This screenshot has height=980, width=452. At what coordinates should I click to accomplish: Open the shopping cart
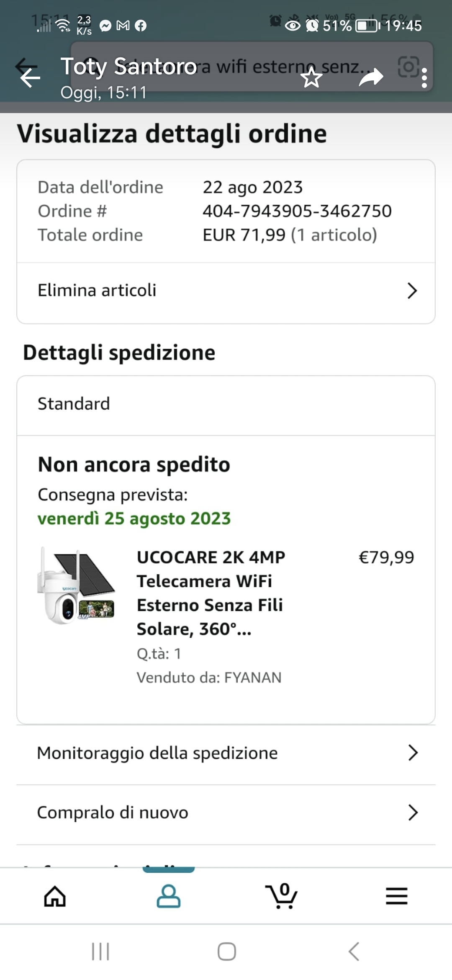[x=281, y=896]
